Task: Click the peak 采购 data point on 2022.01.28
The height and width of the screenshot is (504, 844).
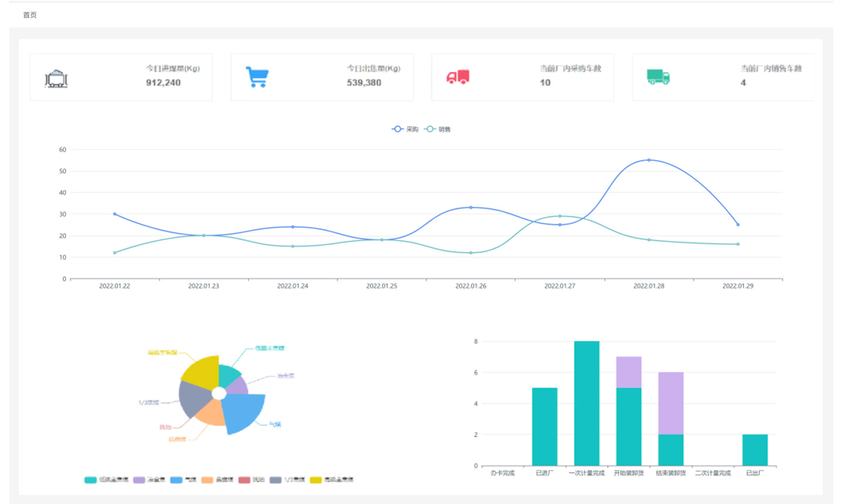Action: tap(649, 159)
